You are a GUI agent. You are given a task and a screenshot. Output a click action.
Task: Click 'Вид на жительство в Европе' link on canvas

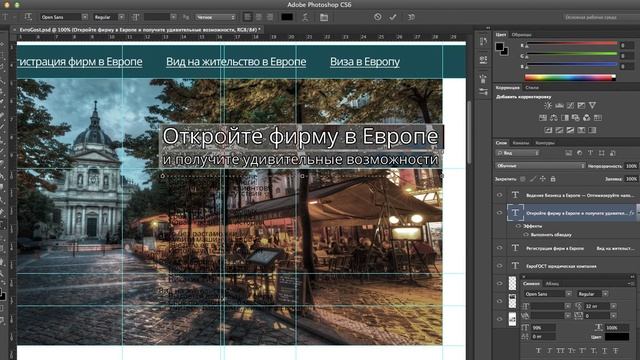point(236,62)
